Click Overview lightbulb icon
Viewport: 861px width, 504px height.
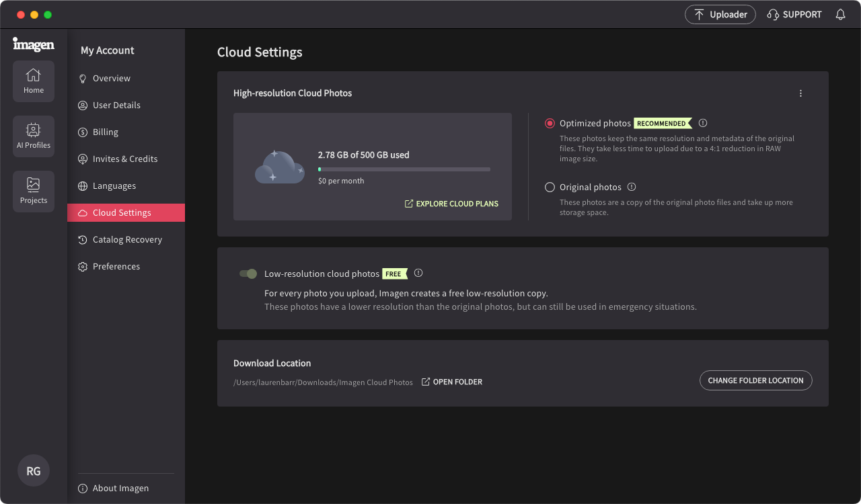tap(83, 79)
